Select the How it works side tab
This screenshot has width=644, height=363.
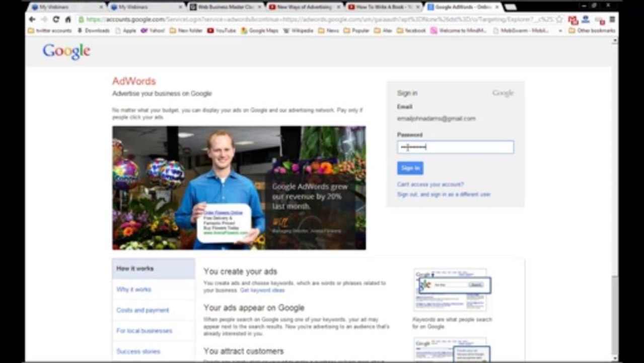pyautogui.click(x=154, y=269)
